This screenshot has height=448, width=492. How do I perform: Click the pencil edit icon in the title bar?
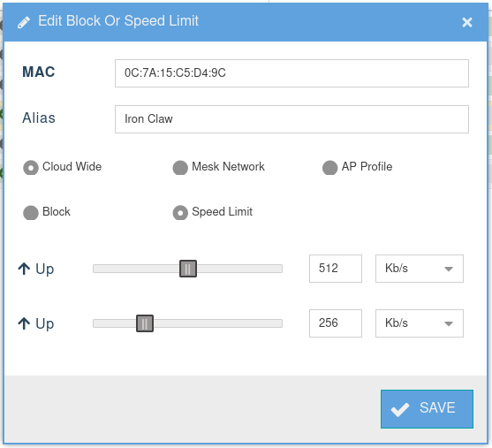point(24,22)
